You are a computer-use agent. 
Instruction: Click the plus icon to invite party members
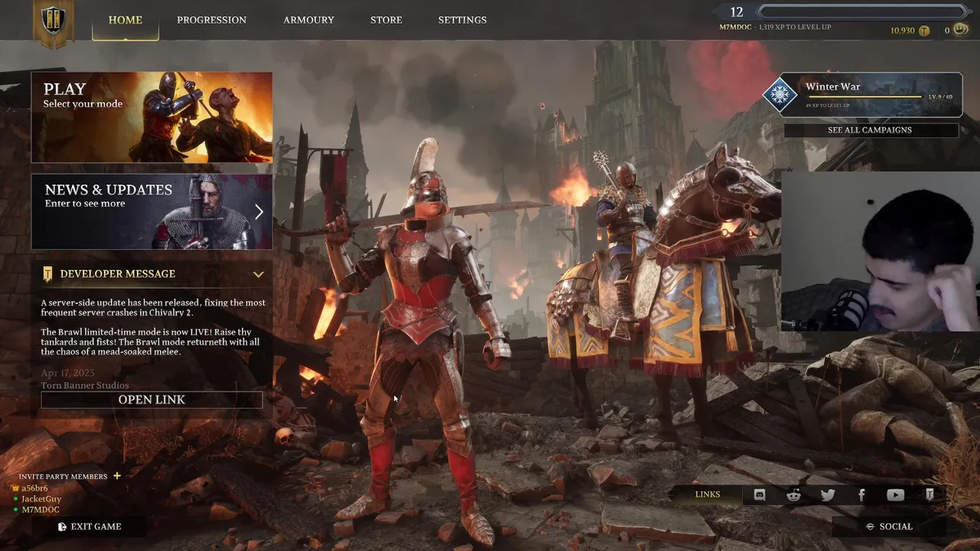tap(117, 476)
